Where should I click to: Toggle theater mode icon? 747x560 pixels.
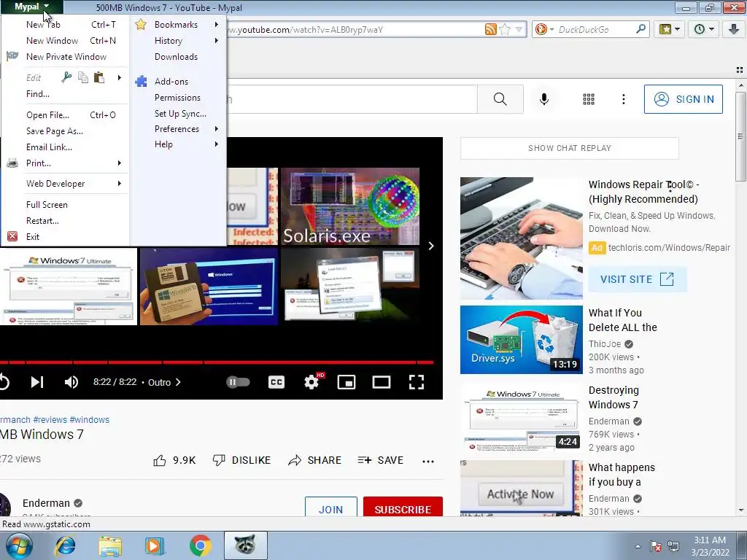pos(381,382)
